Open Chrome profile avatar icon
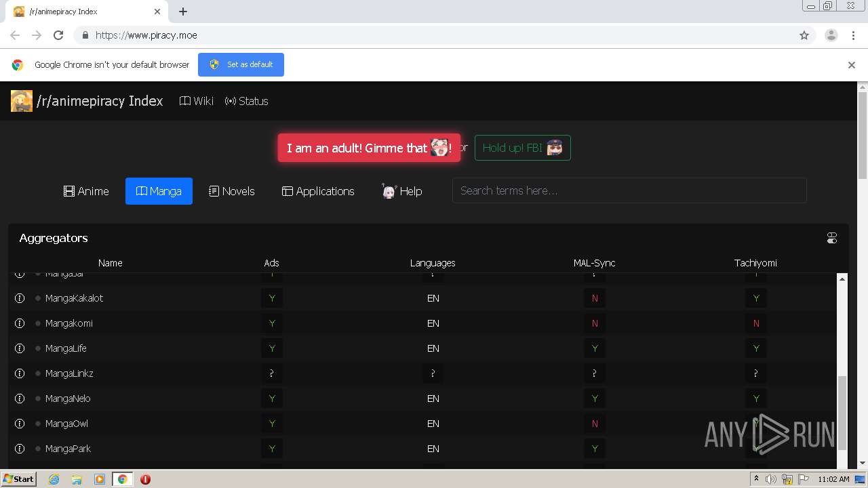The height and width of the screenshot is (488, 868). [831, 35]
